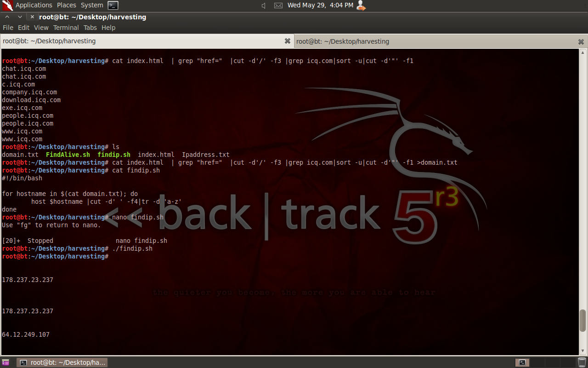Viewport: 588px width, 368px height.
Task: Open the System menu
Action: pyautogui.click(x=92, y=5)
